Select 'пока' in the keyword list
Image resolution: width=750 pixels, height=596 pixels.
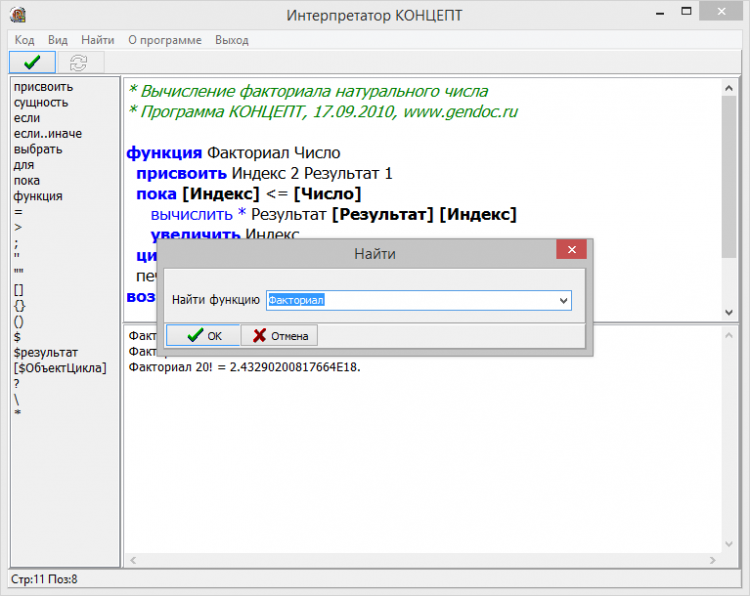(27, 180)
